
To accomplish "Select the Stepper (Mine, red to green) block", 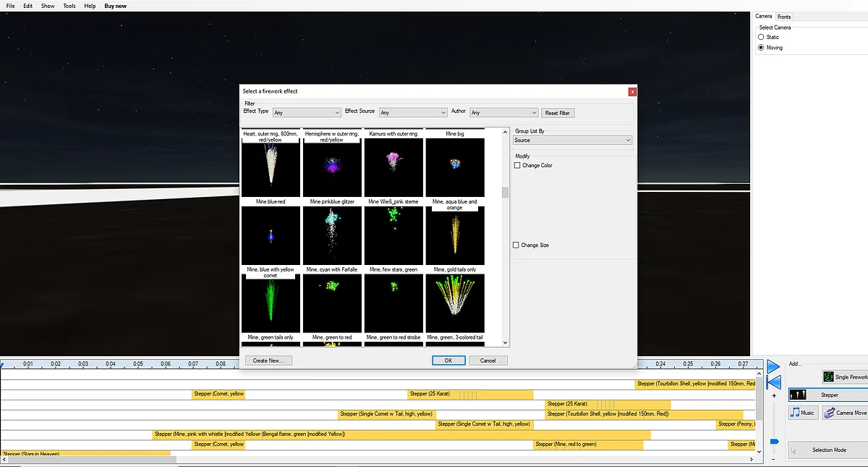I will pos(588,444).
